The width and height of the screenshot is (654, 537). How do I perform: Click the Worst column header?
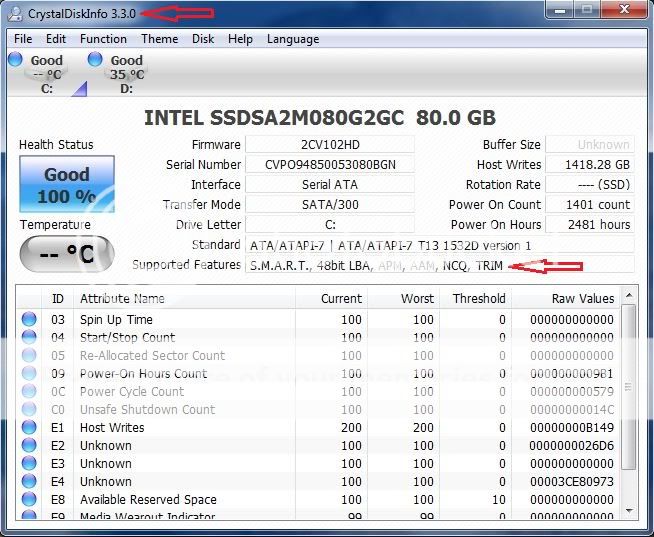coord(404,298)
